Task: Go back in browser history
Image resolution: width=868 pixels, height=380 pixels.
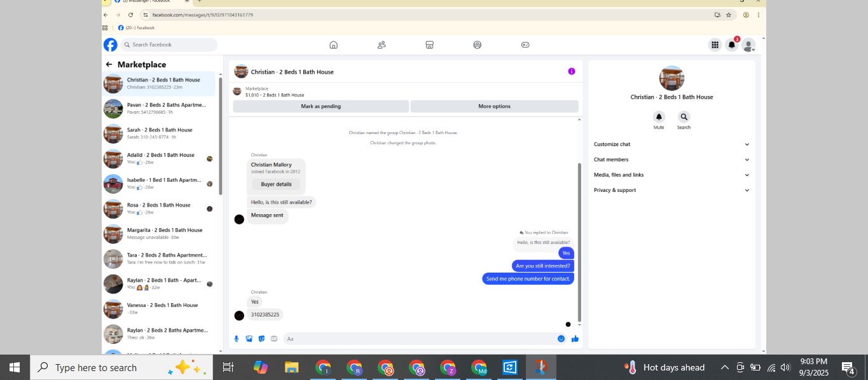Action: point(106,15)
